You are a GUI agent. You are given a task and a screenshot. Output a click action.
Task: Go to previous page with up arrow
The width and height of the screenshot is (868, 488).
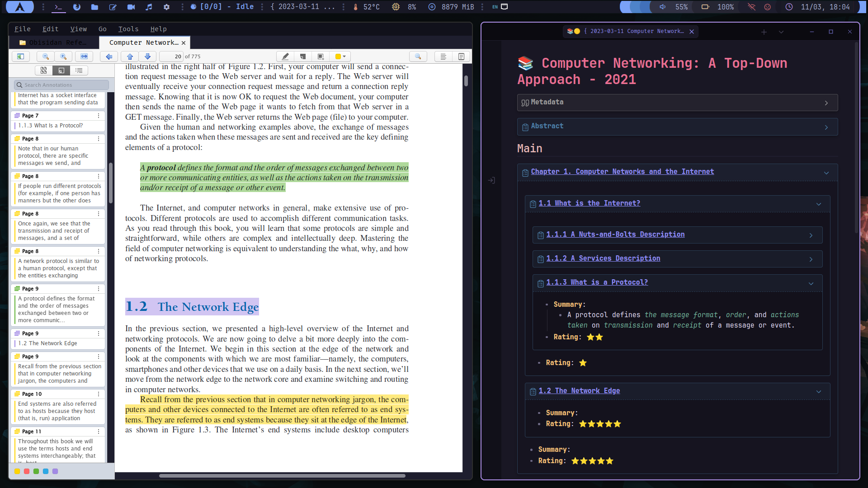[130, 56]
